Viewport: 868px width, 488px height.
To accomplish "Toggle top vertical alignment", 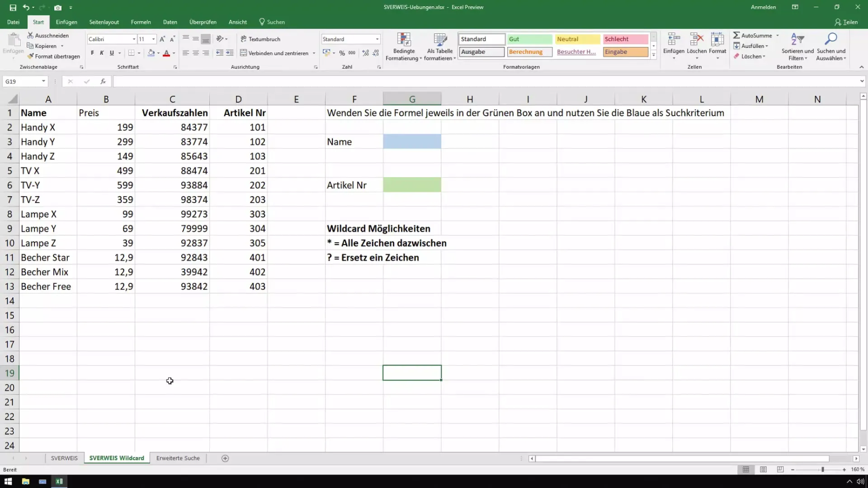I will (x=186, y=39).
